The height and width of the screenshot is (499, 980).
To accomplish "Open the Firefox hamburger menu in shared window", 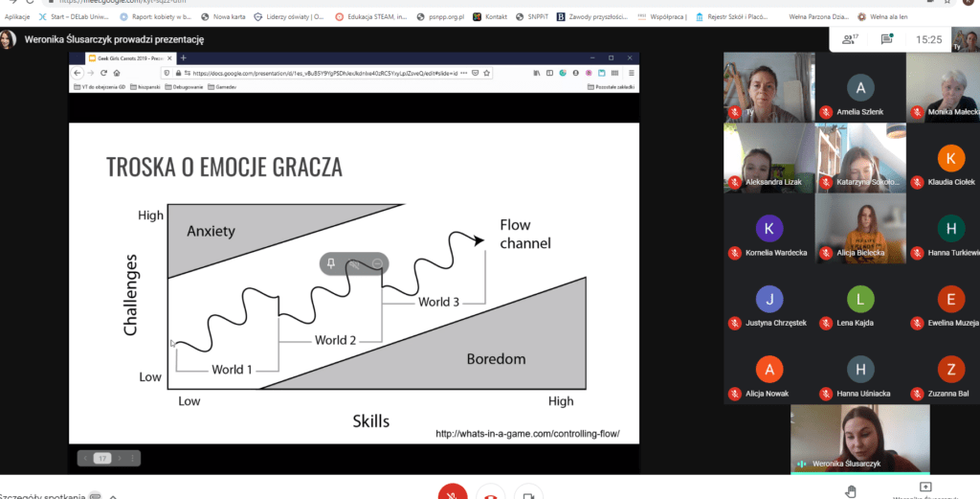I will [x=632, y=73].
